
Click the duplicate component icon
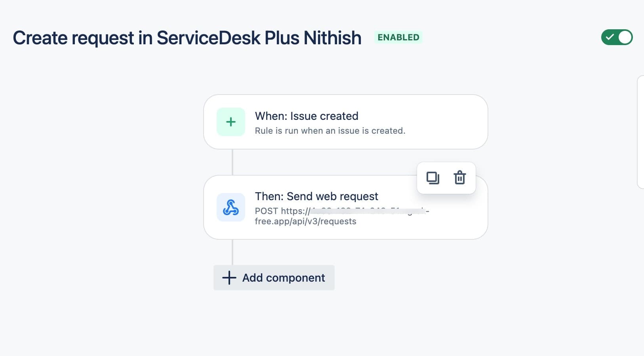433,178
